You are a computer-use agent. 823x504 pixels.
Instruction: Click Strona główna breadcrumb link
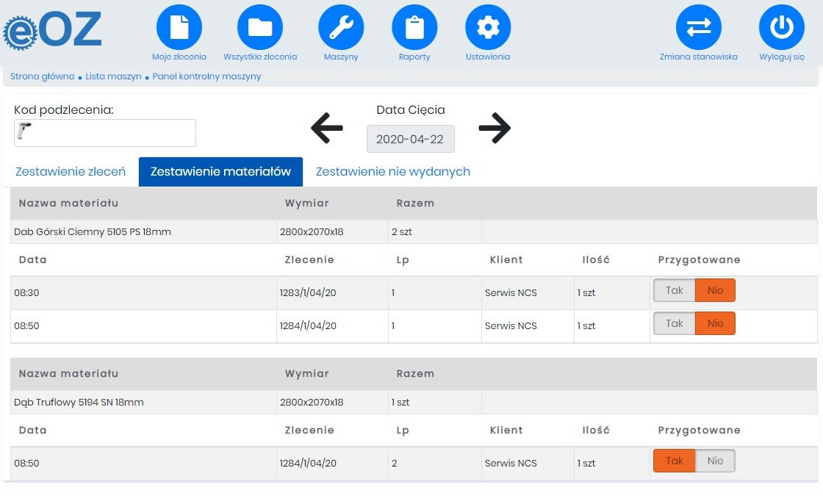pos(42,76)
